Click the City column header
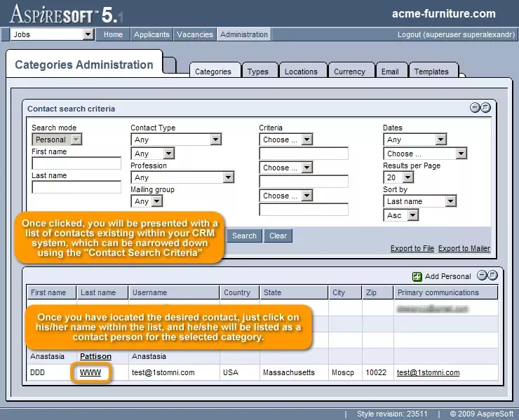The height and width of the screenshot is (420, 519). [345, 292]
